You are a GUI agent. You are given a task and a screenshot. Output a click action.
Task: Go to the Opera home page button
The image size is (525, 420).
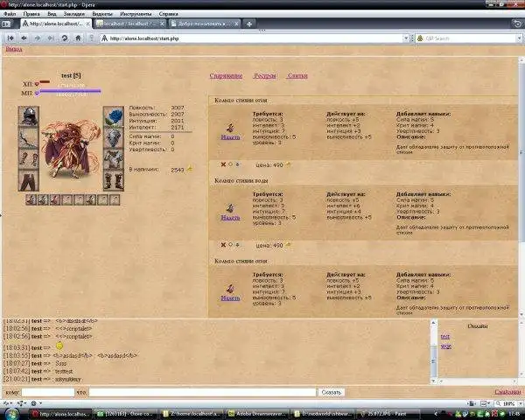78,38
